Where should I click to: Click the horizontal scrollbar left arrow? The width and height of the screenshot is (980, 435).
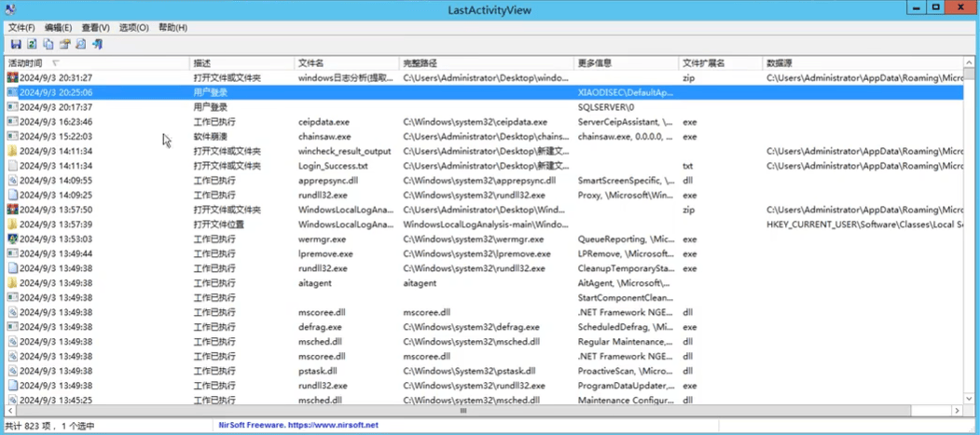click(10, 411)
